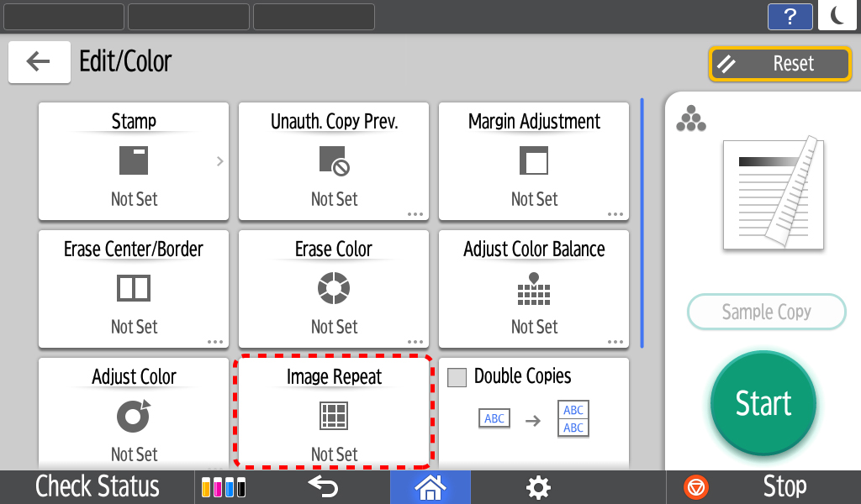
Task: Expand Margin Adjustment more options dots
Action: coord(615,214)
